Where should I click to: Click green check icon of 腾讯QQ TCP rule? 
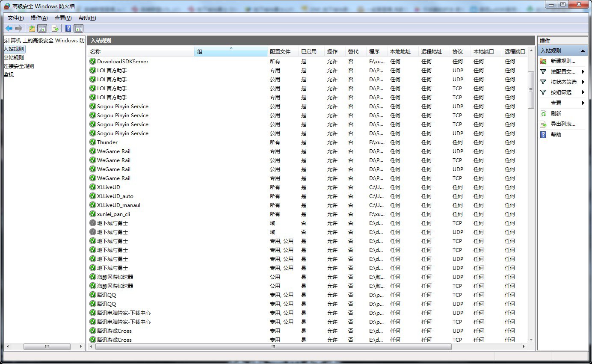[93, 295]
